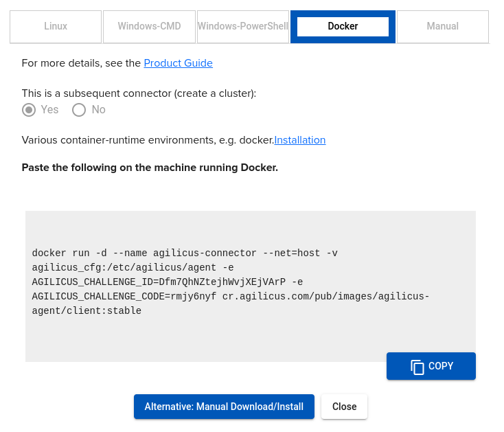
Task: Select the Yes radio button circle
Action: tap(29, 110)
